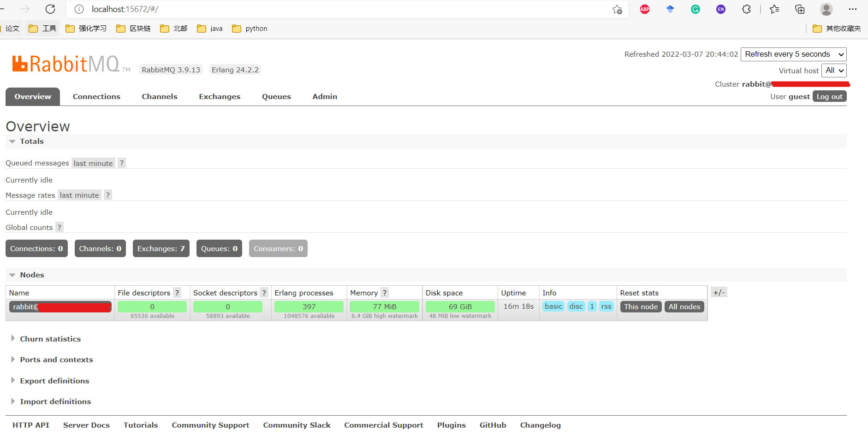Screen dimensions: 868x441
Task: Open the 强化学习 bookmark folder
Action: tap(86, 29)
